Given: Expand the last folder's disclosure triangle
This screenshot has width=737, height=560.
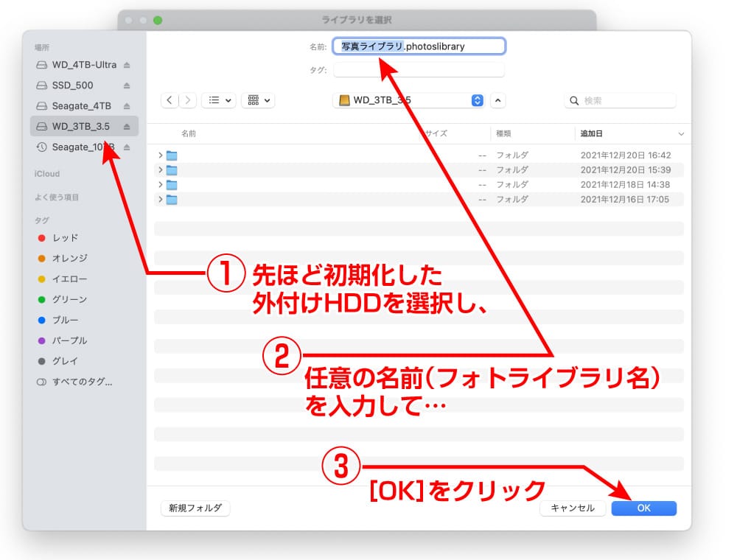Looking at the screenshot, I should click(x=161, y=199).
